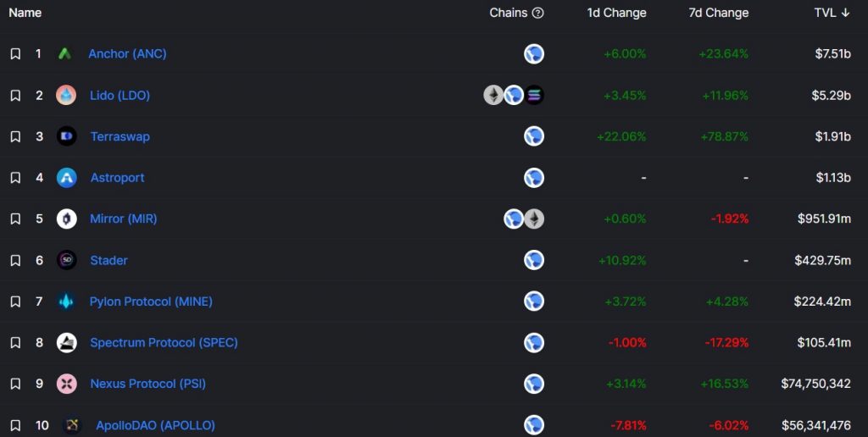Click the Terraswap logo icon
Screen dimensions: 868x437
point(66,136)
